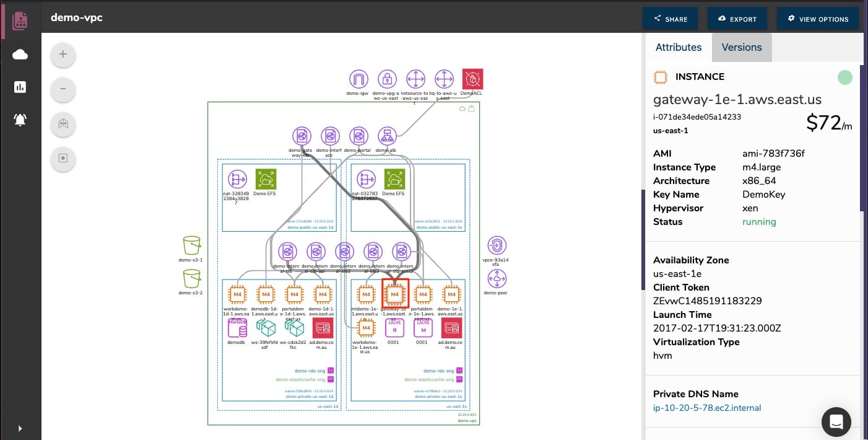Expand the left sidebar with the bottom arrow
This screenshot has height=440, width=868.
tap(20, 428)
